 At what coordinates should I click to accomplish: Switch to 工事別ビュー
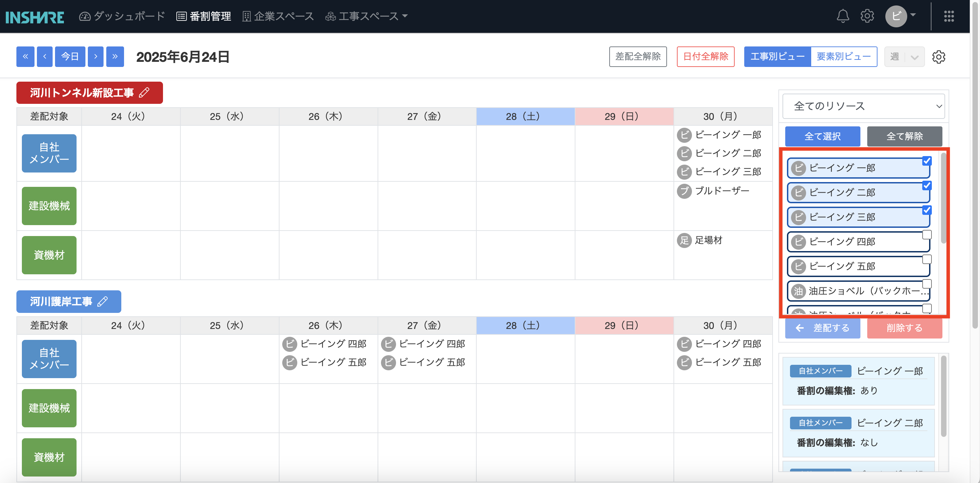coord(777,57)
